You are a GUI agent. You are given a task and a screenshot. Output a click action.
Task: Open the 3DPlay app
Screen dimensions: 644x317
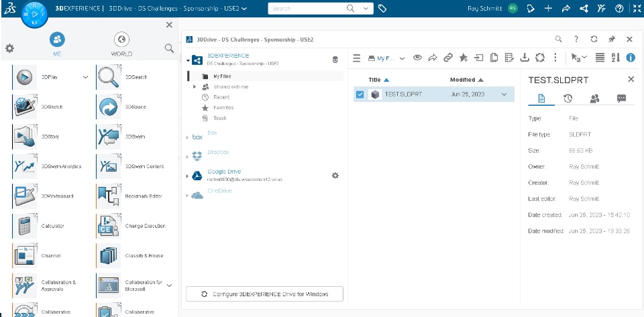(x=24, y=77)
